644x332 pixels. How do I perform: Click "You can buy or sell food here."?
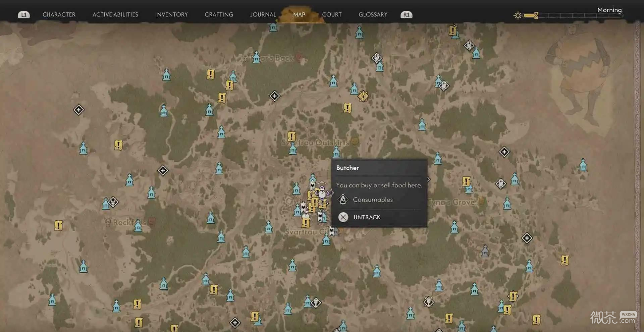click(379, 185)
